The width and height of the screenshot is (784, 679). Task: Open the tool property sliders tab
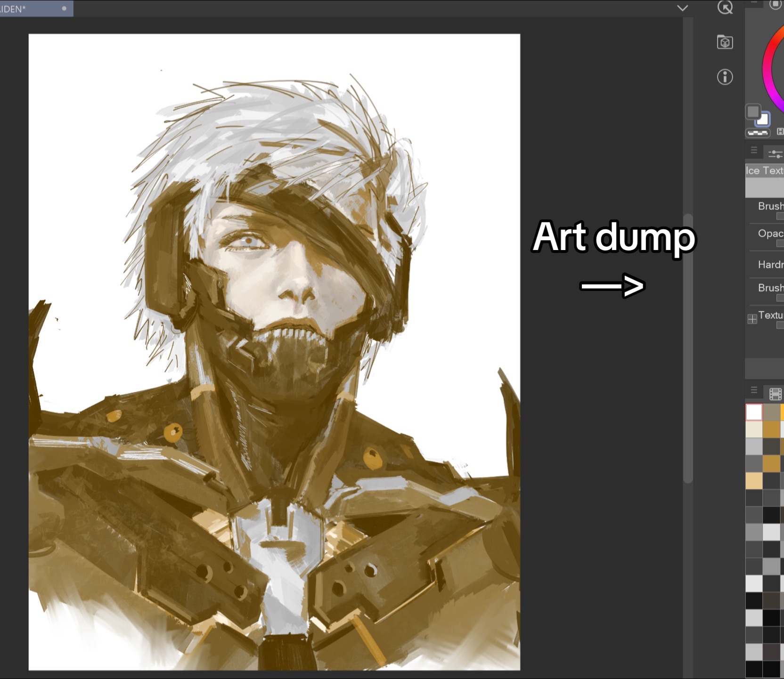[x=775, y=153]
